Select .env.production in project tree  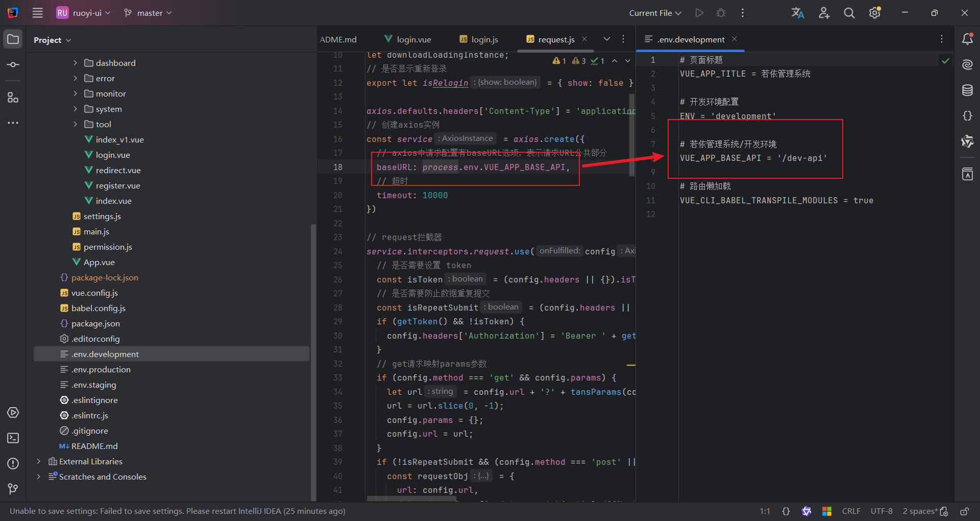(101, 369)
